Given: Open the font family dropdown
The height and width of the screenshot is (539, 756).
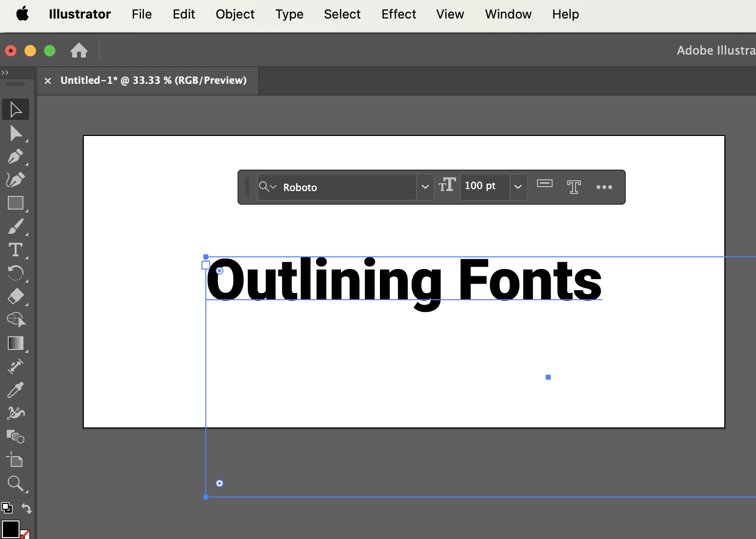Looking at the screenshot, I should (x=425, y=187).
